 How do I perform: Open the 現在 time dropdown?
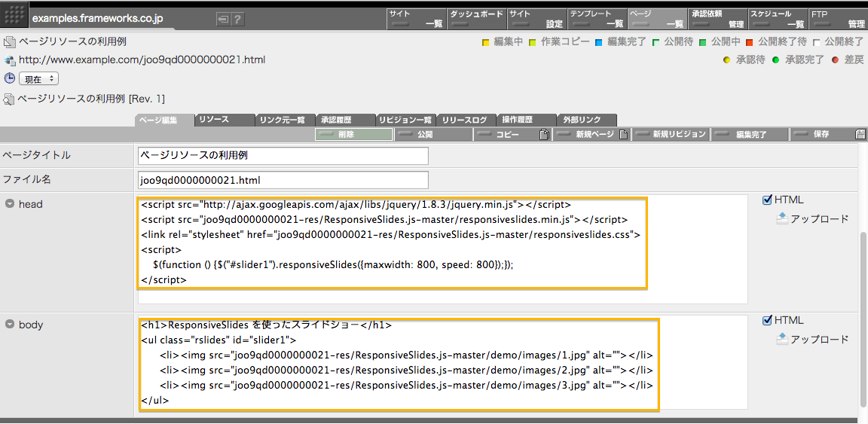(38, 79)
